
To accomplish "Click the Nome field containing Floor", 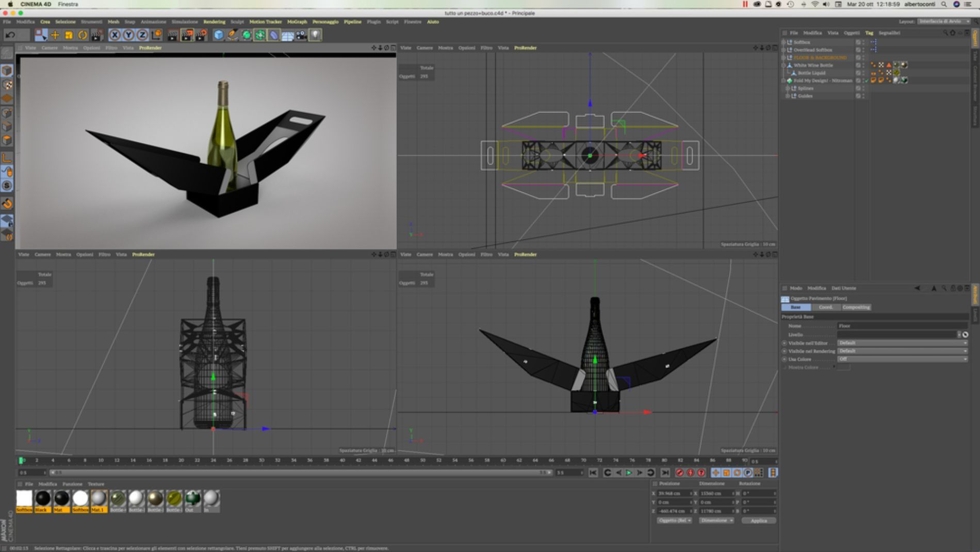I will 902,326.
